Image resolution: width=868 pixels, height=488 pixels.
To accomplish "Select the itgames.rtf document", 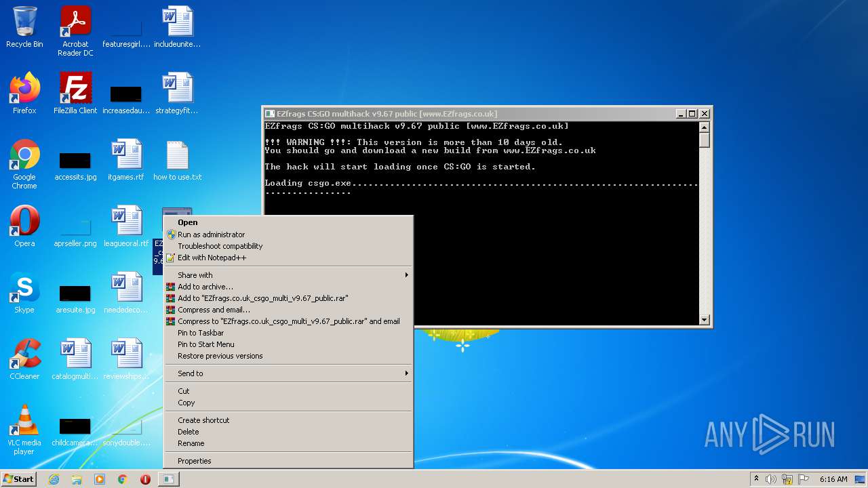I will coord(126,161).
